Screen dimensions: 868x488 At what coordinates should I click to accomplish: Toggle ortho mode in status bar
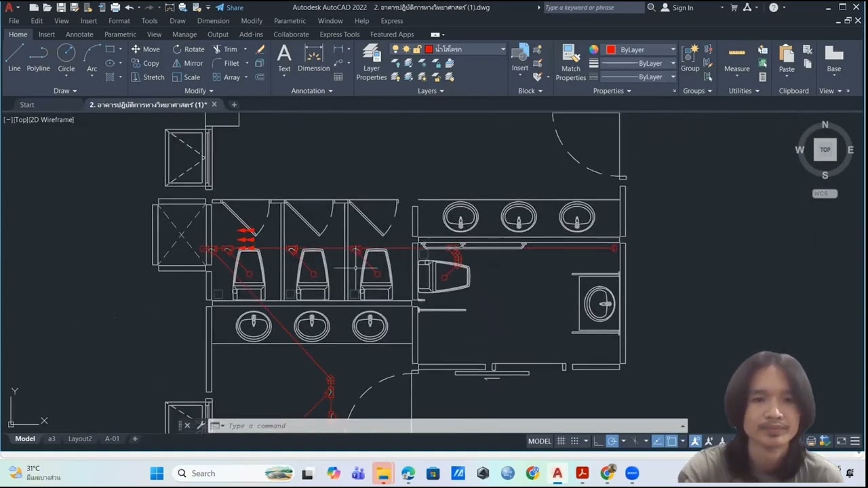pyautogui.click(x=597, y=441)
